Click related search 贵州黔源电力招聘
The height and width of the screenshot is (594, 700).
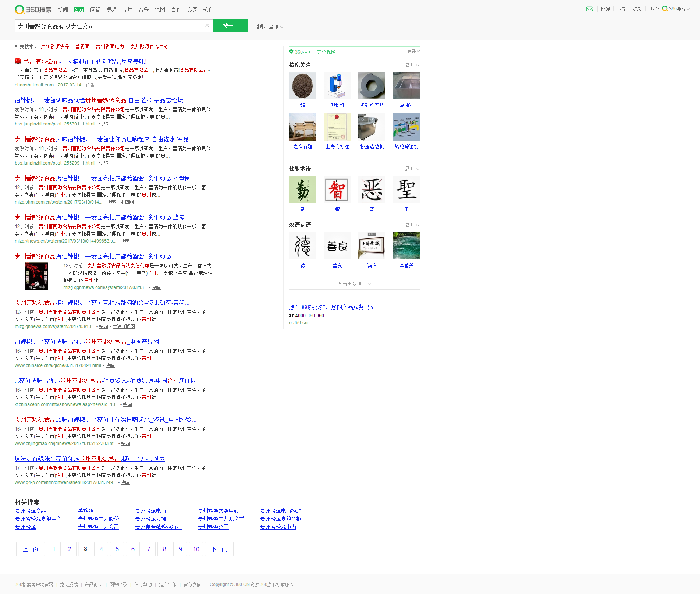pyautogui.click(x=281, y=511)
